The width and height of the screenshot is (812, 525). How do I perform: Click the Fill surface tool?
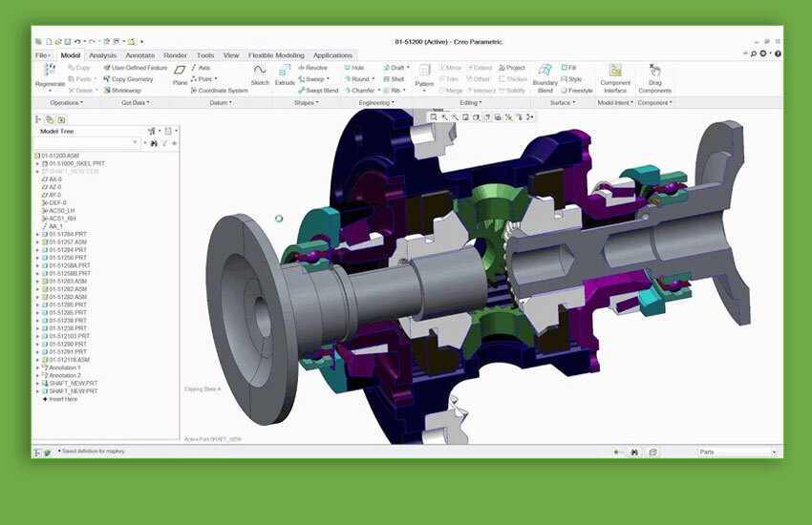click(568, 68)
